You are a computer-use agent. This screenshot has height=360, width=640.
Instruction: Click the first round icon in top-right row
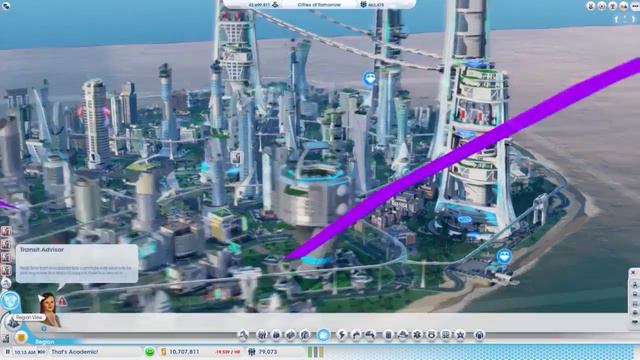[x=591, y=6]
